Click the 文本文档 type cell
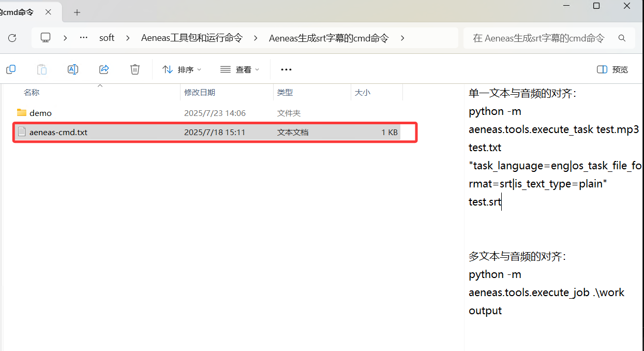Screen dimensions: 644x351 pos(293,132)
